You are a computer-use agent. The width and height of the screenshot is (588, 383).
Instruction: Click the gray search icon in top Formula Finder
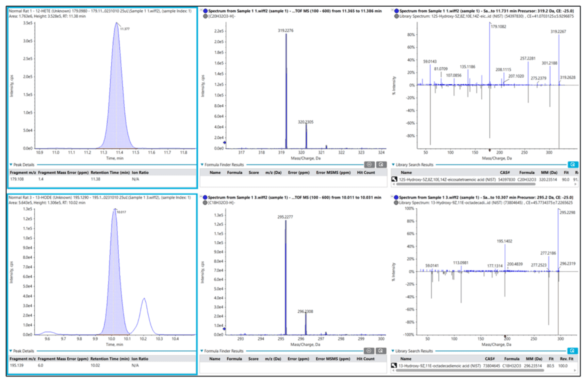click(x=381, y=165)
